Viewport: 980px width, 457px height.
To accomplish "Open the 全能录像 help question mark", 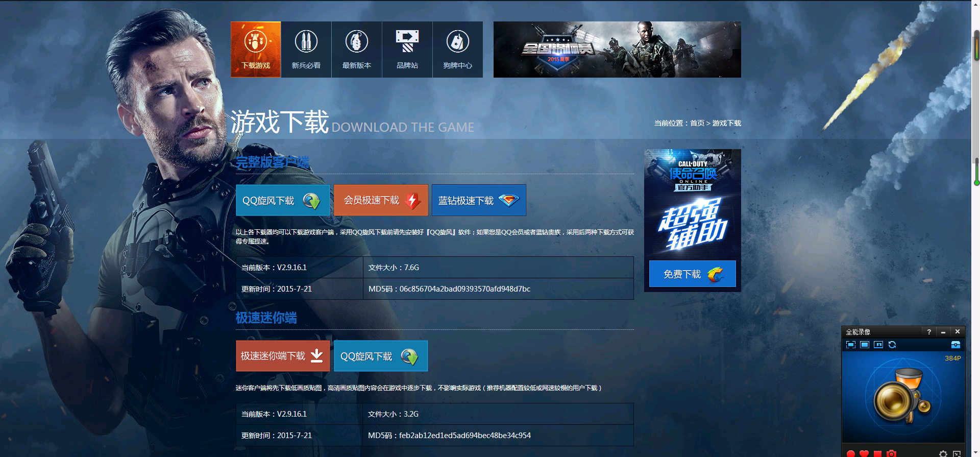I will tap(929, 332).
